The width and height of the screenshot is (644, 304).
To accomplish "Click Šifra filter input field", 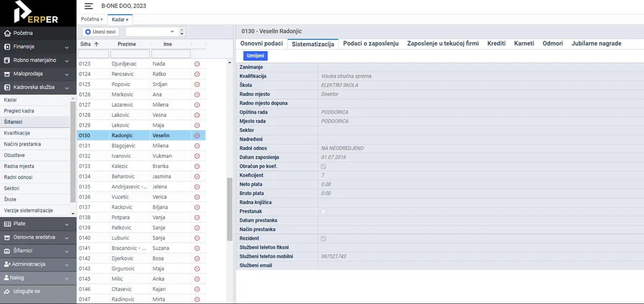I will tap(93, 54).
